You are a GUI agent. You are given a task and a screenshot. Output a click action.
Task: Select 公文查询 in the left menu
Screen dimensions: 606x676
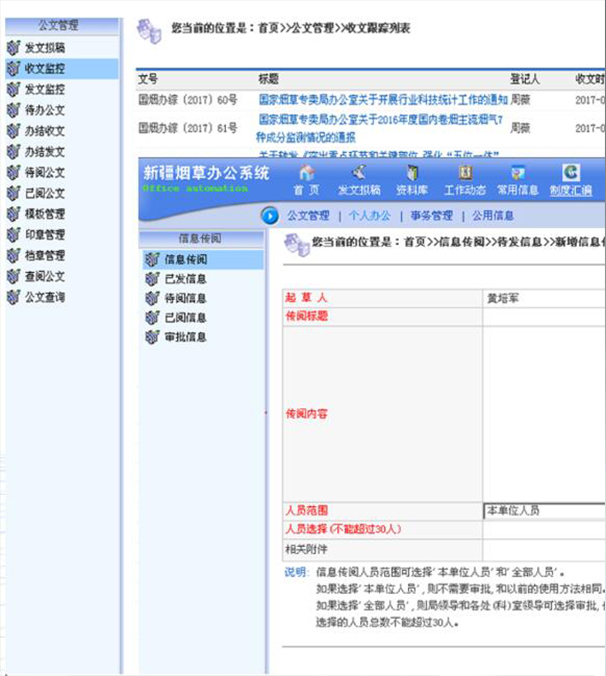point(45,297)
